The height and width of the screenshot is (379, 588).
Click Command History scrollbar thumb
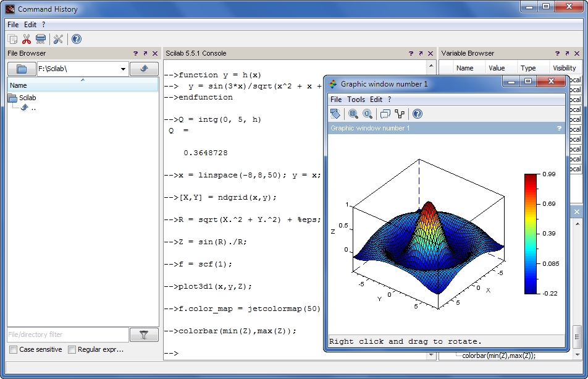click(x=577, y=336)
